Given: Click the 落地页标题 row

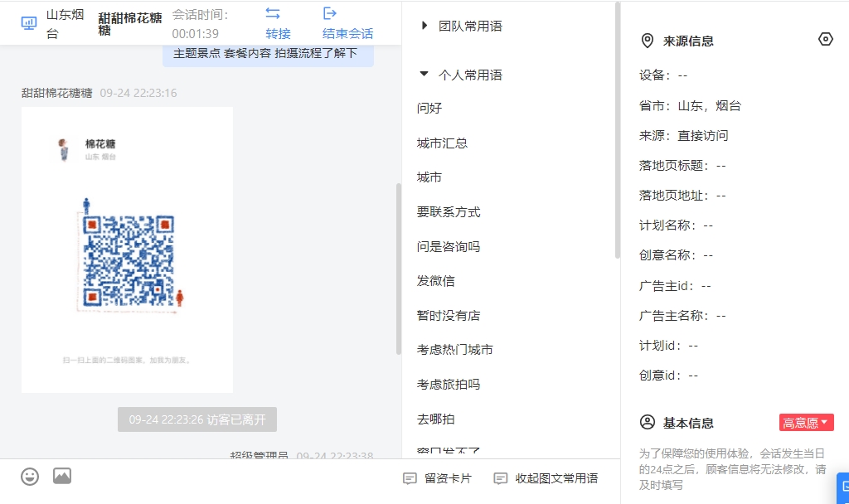Looking at the screenshot, I should point(682,166).
